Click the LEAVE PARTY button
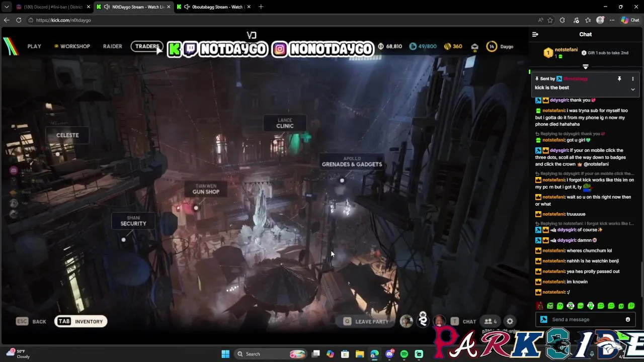The width and height of the screenshot is (644, 362). pos(367,321)
